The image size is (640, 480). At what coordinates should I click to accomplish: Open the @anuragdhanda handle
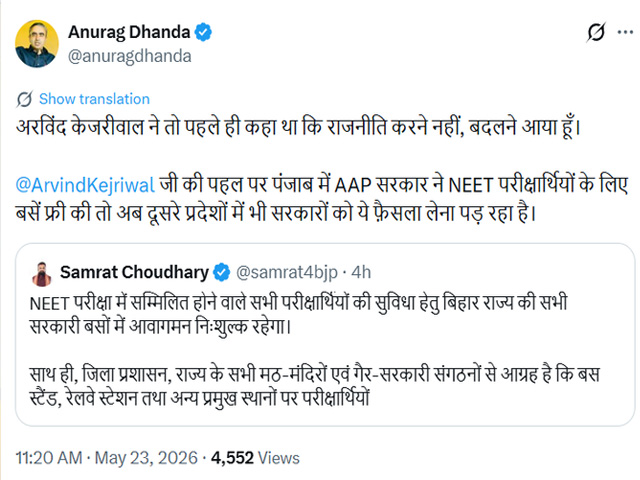129,56
